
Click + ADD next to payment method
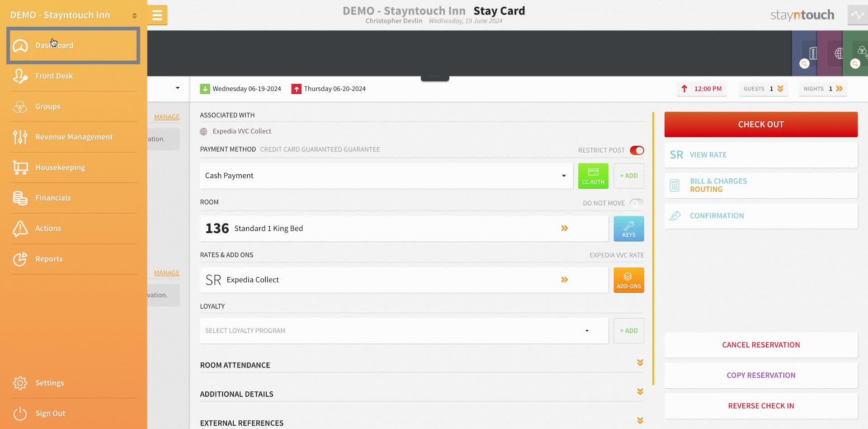[629, 176]
